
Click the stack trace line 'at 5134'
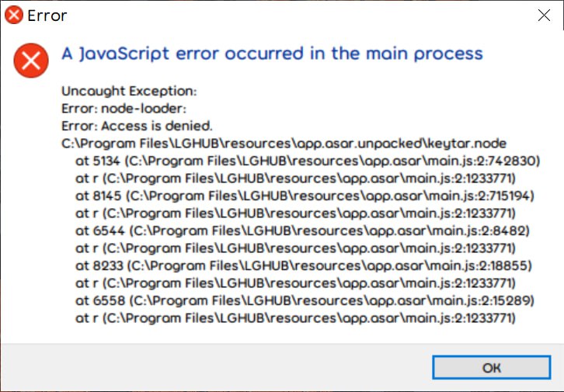tap(308, 161)
